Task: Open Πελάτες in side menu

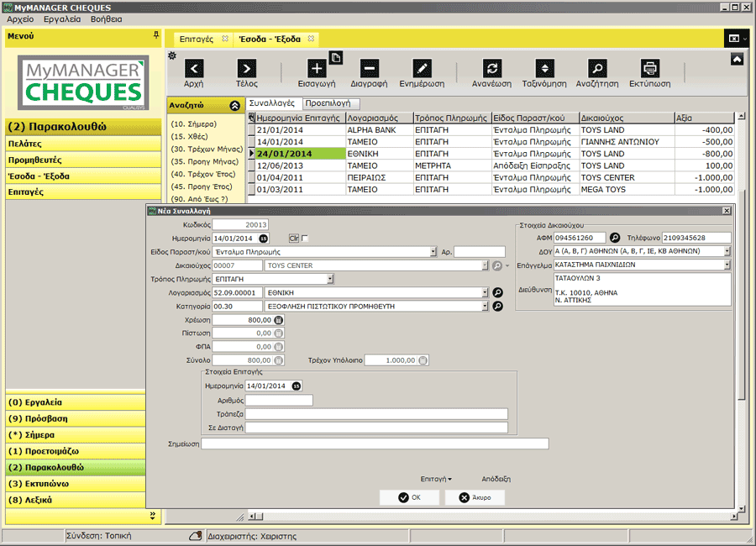Action: [83, 144]
